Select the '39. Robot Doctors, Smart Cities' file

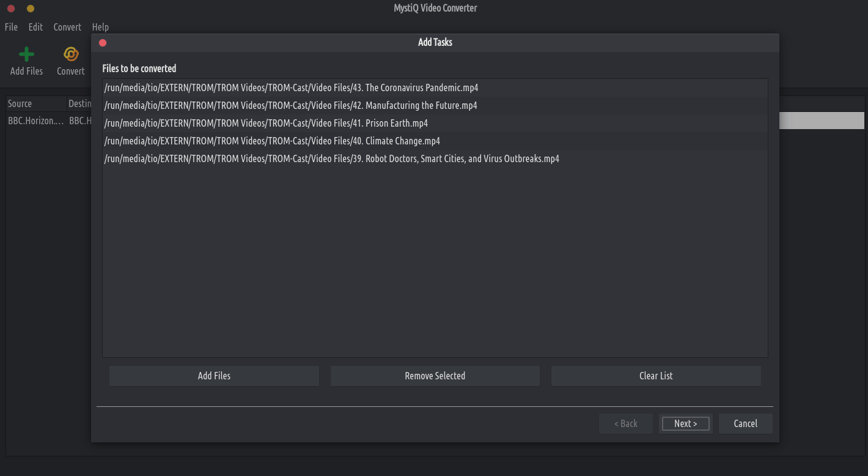(x=435, y=158)
